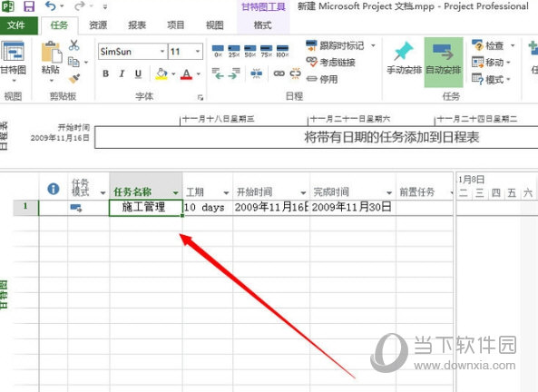Click the Save icon in quick access toolbar

coord(29,5)
